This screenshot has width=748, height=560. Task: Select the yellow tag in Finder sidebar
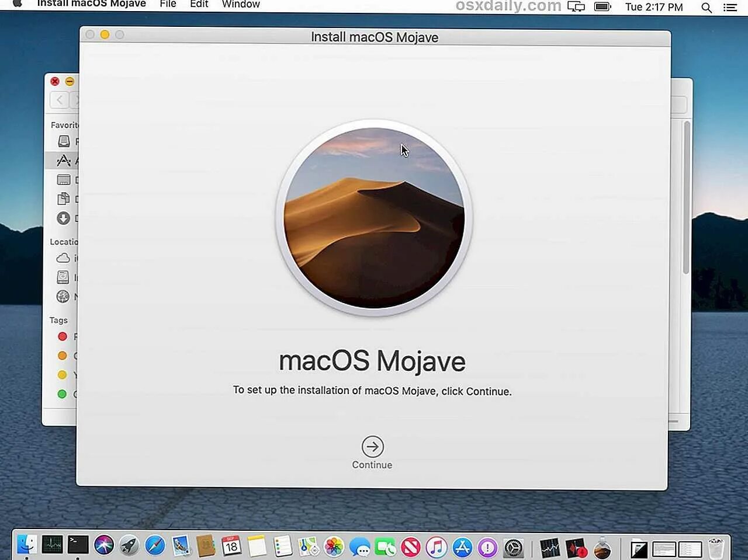(63, 375)
